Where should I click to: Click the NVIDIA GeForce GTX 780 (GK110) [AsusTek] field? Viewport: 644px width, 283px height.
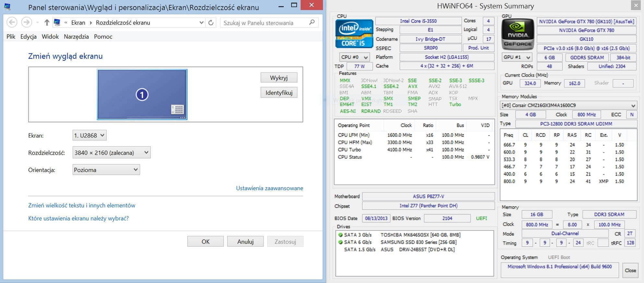586,21
